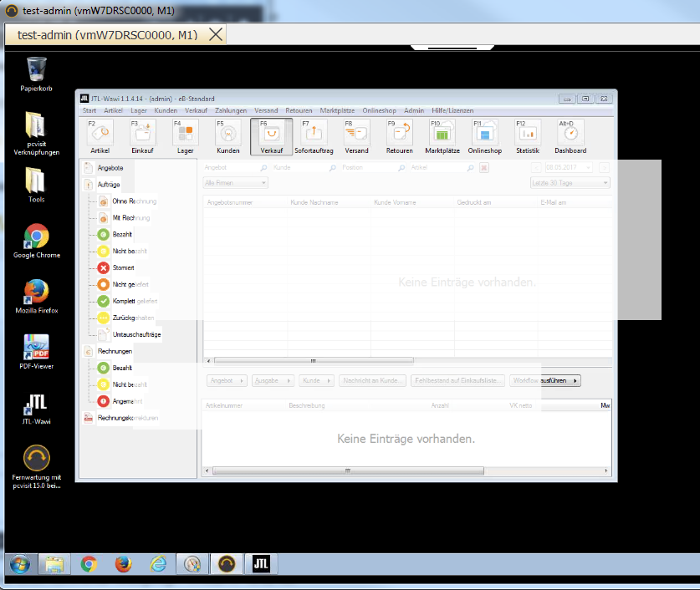Expand the 'Alle Firmen' dropdown

(235, 182)
